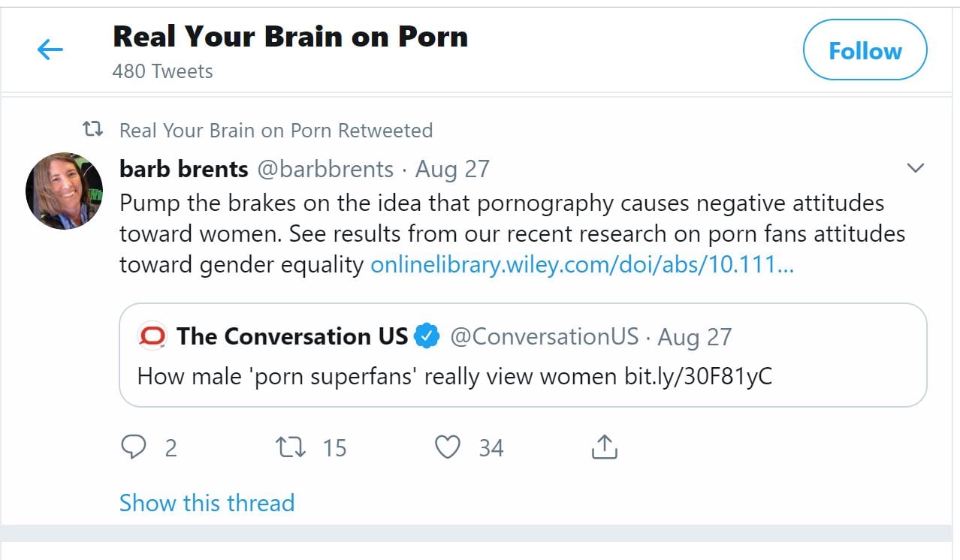
Task: Open tweet options chevron dropdown
Action: [915, 168]
